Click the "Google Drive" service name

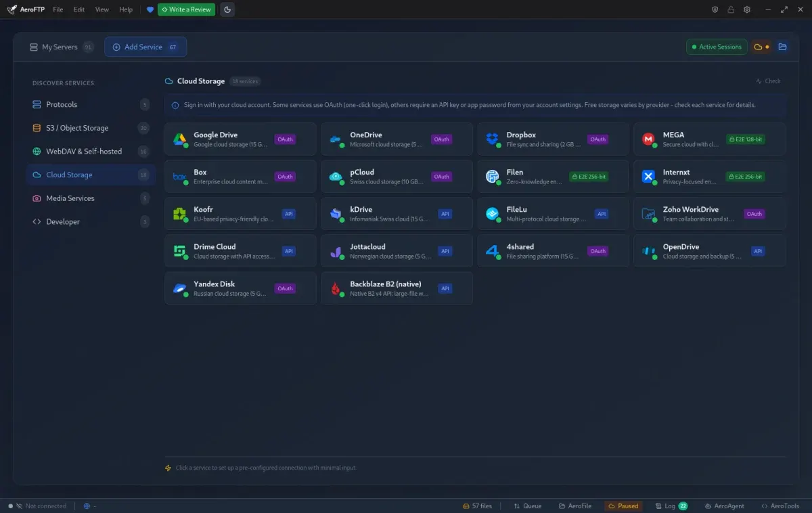pyautogui.click(x=215, y=135)
